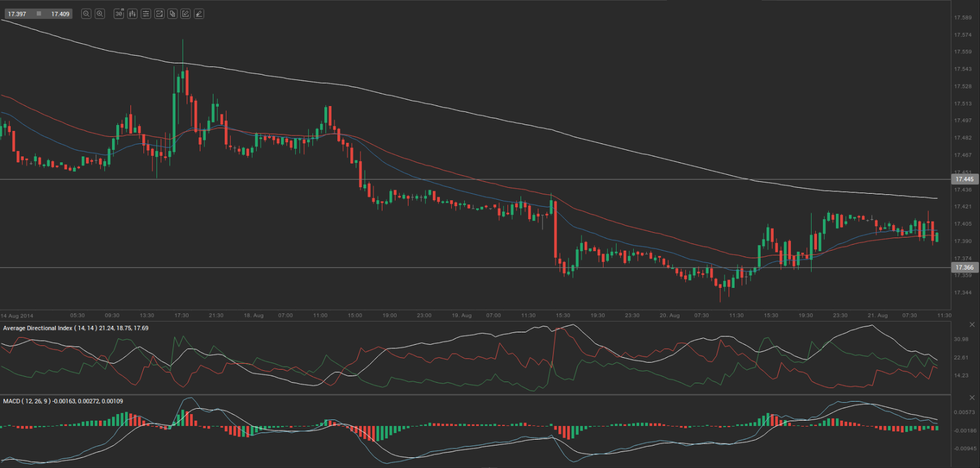
Task: Click the 19. Aug date on time axis
Action: [461, 316]
